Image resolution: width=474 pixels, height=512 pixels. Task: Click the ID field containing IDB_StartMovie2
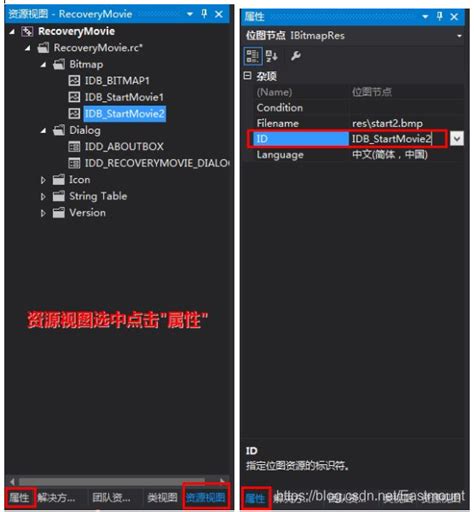coord(397,138)
